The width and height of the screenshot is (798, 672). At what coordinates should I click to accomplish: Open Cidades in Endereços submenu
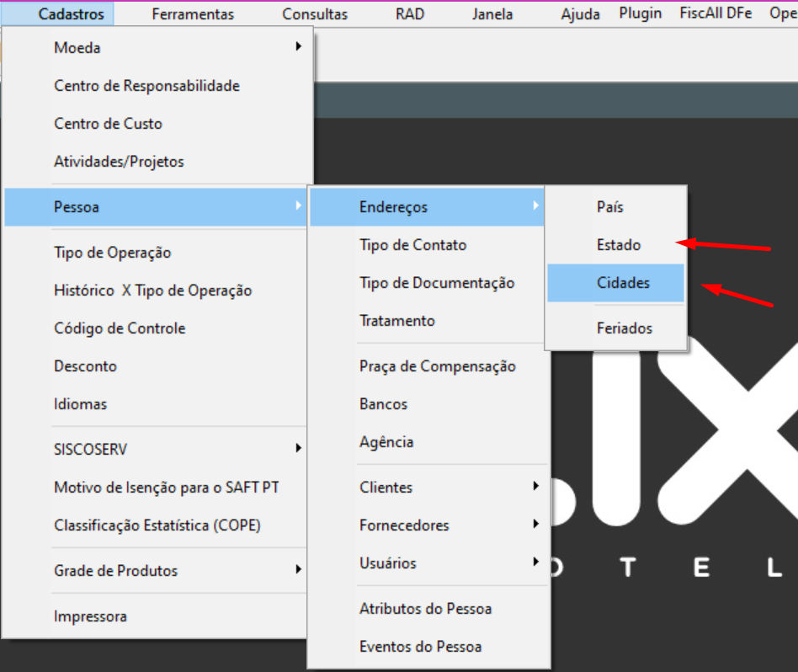pos(616,283)
